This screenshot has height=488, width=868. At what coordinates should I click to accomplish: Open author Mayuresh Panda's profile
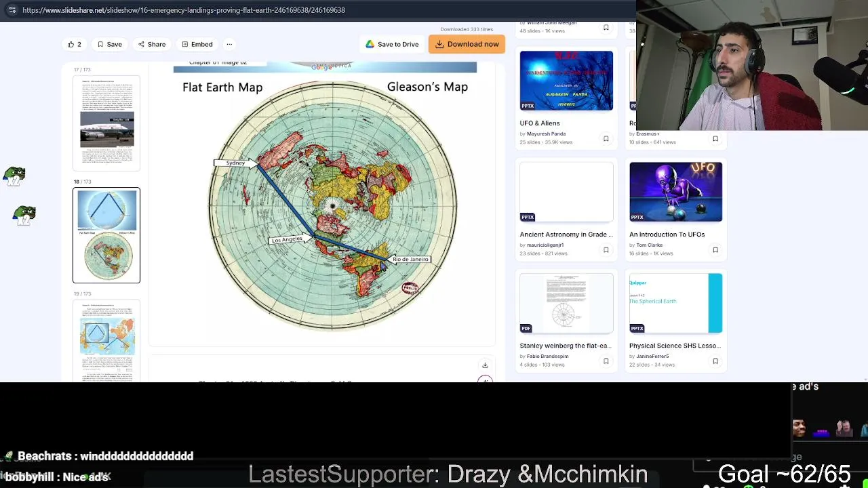pos(546,134)
